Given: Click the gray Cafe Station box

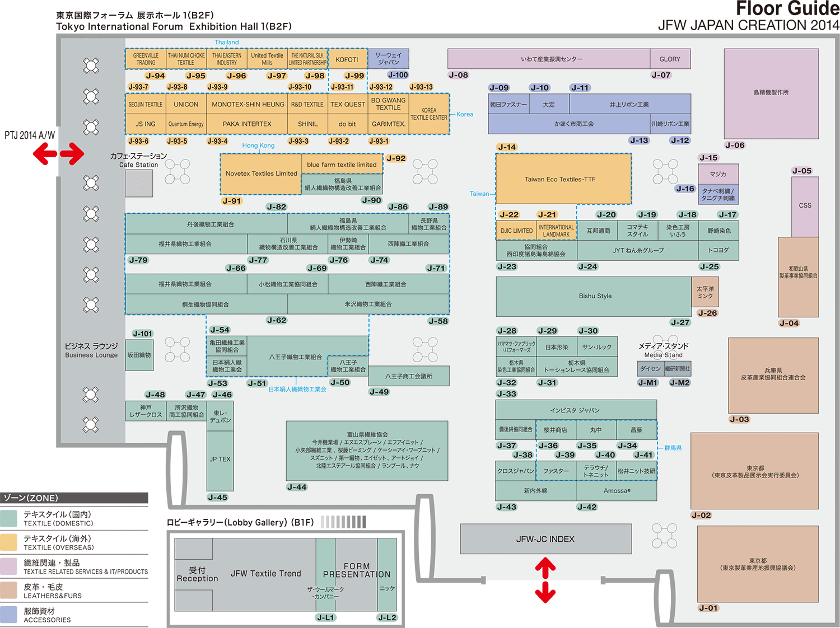Looking at the screenshot, I should click(x=139, y=183).
